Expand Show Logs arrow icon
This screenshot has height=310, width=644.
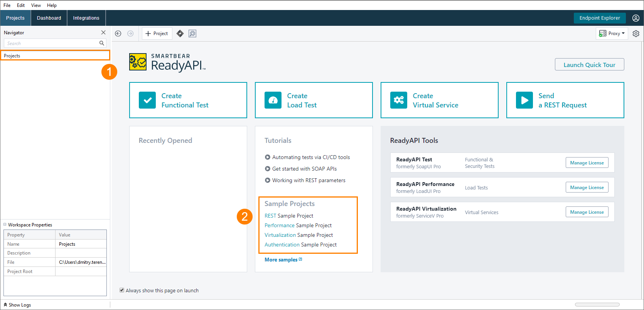point(5,305)
